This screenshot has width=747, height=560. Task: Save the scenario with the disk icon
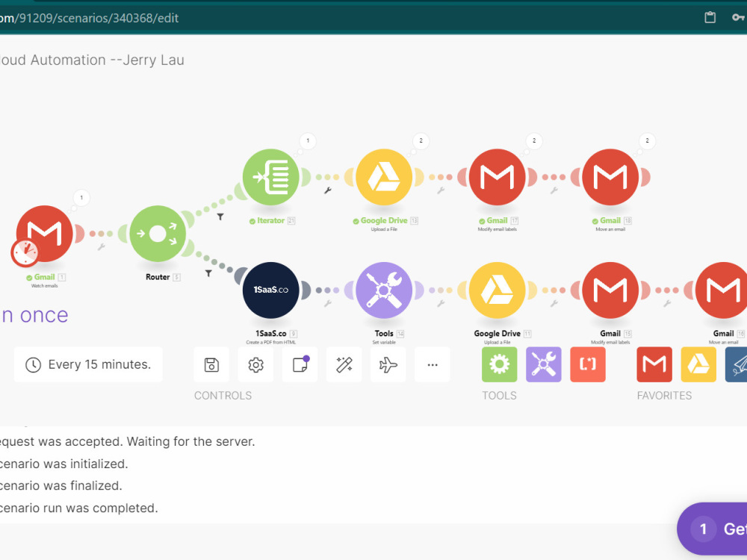[211, 365]
